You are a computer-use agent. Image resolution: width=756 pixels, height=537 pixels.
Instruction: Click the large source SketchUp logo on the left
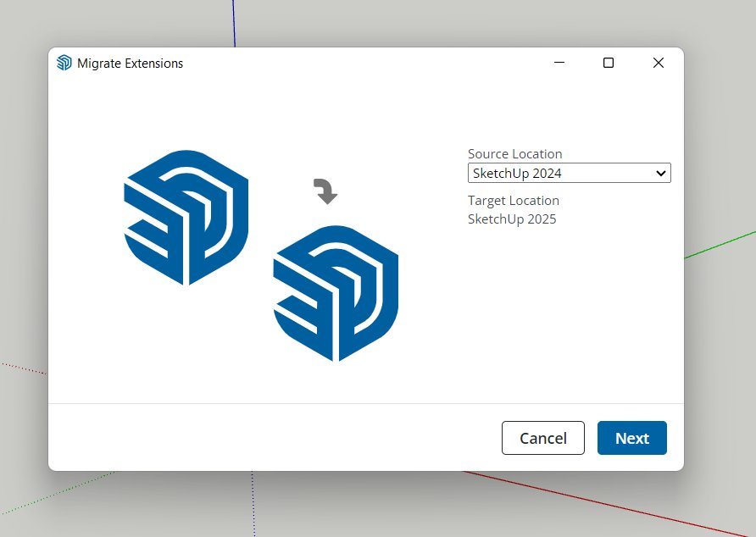(x=186, y=217)
